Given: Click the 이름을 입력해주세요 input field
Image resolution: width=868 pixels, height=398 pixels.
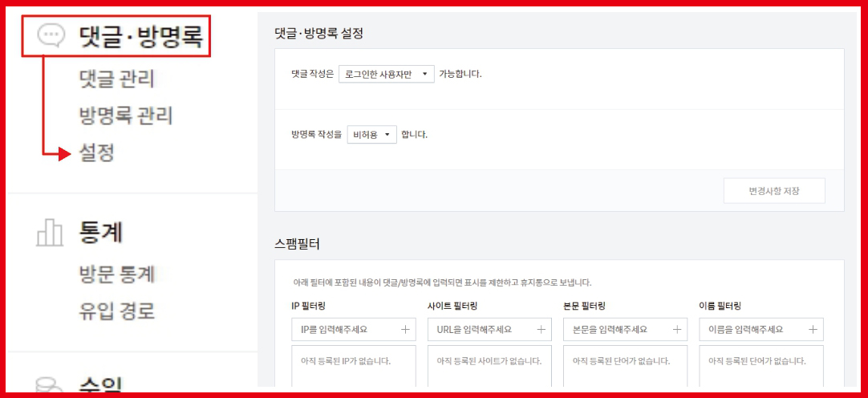Looking at the screenshot, I should [x=761, y=329].
